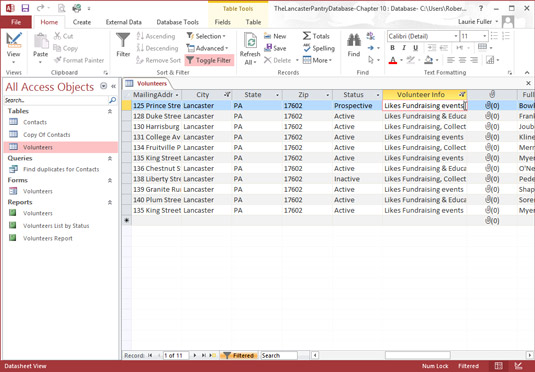Align text right
The image size is (535, 372).
click(x=474, y=60)
